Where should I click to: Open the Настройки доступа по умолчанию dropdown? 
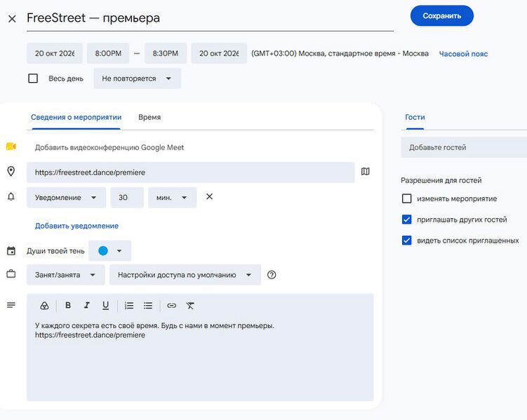[x=185, y=275]
